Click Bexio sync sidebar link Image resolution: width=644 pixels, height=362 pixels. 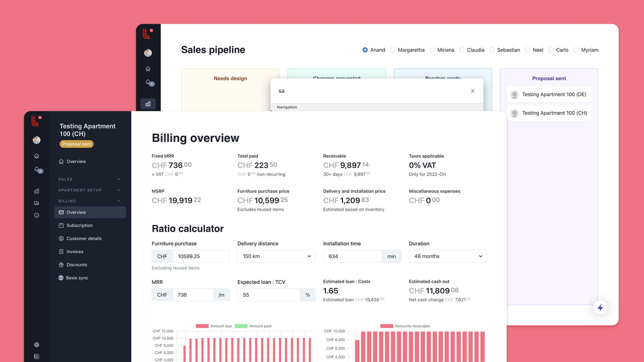coord(77,278)
